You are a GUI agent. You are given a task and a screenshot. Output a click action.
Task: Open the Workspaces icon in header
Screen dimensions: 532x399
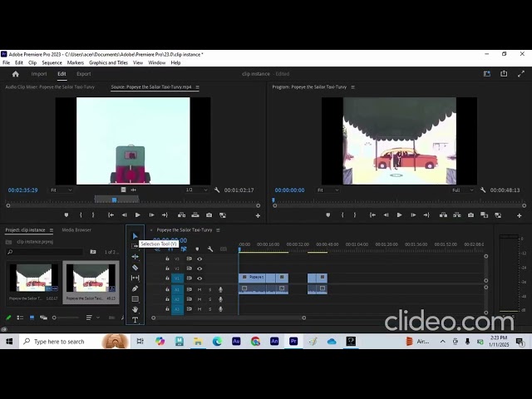point(487,74)
